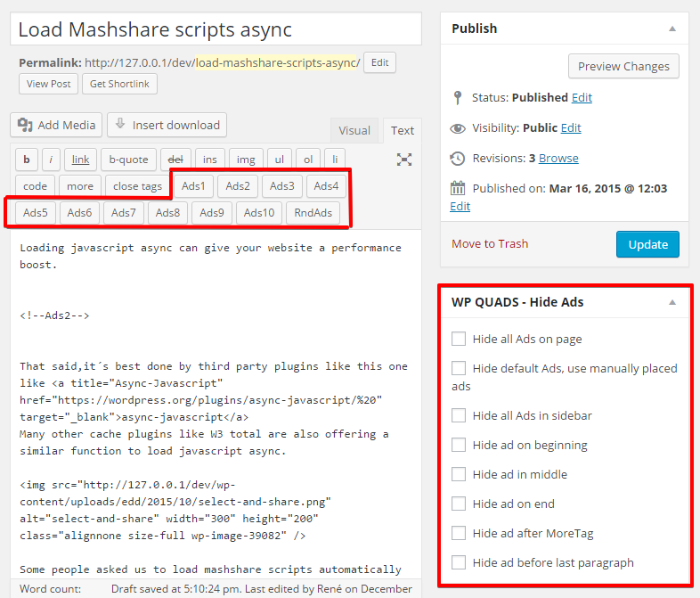
Task: Edit the post Visibility setting
Action: tap(570, 127)
